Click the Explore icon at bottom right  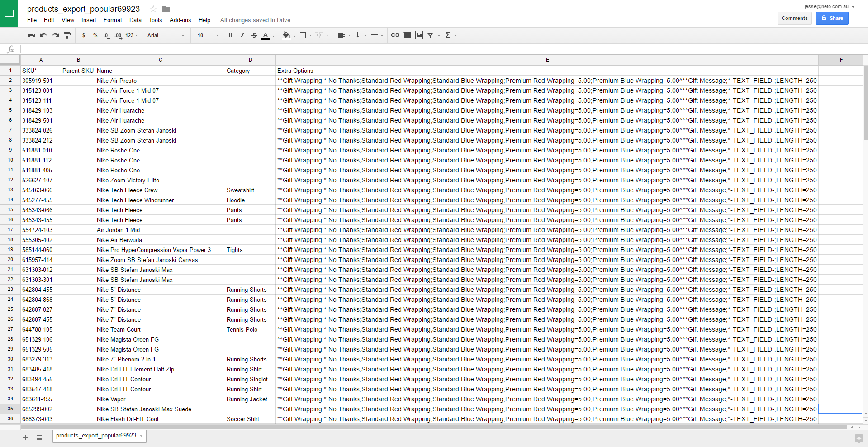click(x=859, y=438)
